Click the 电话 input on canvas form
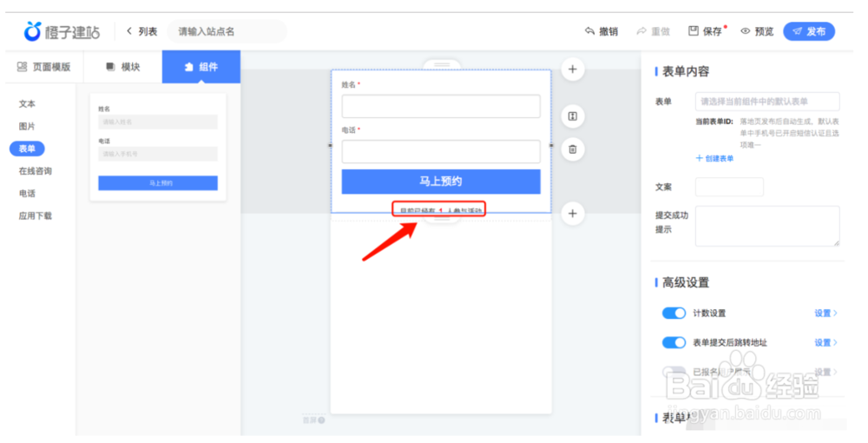Screen dimensions: 868x443 coord(441,151)
